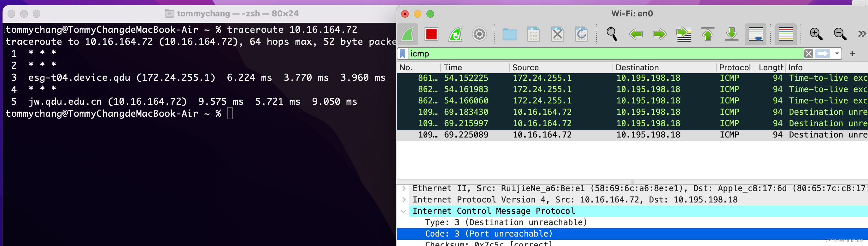
Task: Click the icmp display filter field
Action: [606, 54]
